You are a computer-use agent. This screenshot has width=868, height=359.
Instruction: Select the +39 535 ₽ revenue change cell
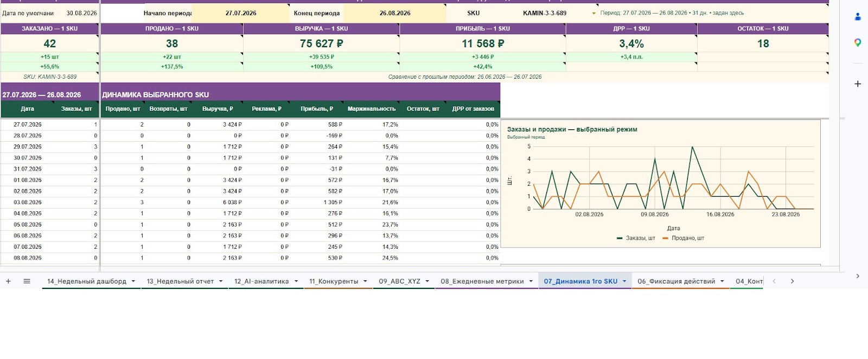click(321, 56)
